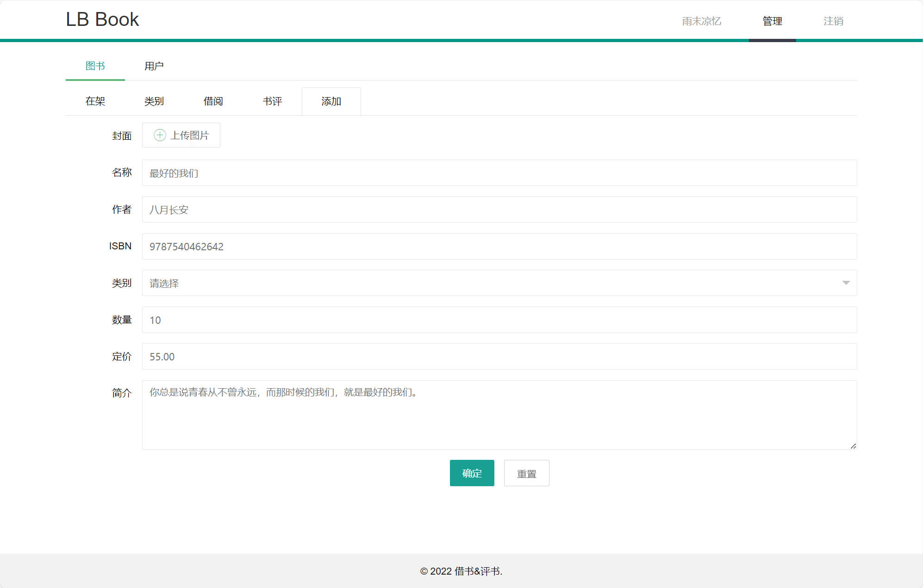Click the LB Book logo

[102, 19]
